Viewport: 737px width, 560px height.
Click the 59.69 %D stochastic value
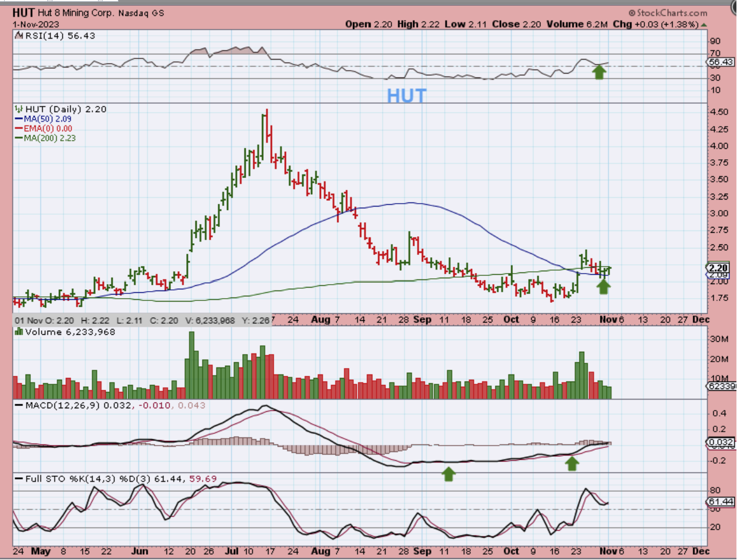coord(203,479)
